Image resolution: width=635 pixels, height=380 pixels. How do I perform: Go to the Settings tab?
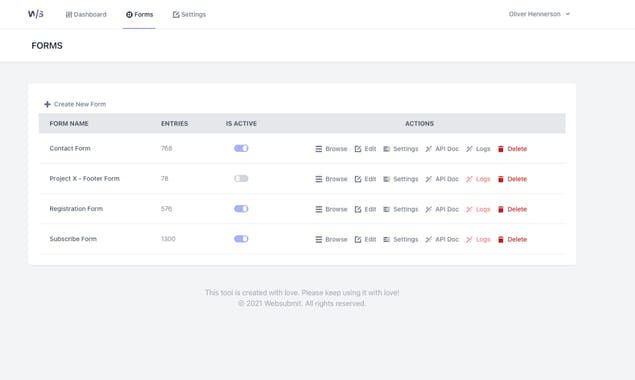click(x=189, y=15)
